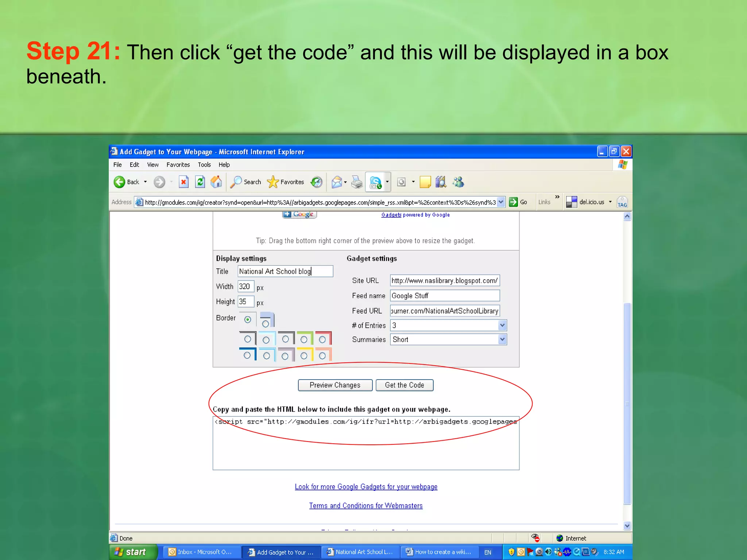Open the Mail button dropdown arrow
This screenshot has width=747, height=560.
pos(345,182)
